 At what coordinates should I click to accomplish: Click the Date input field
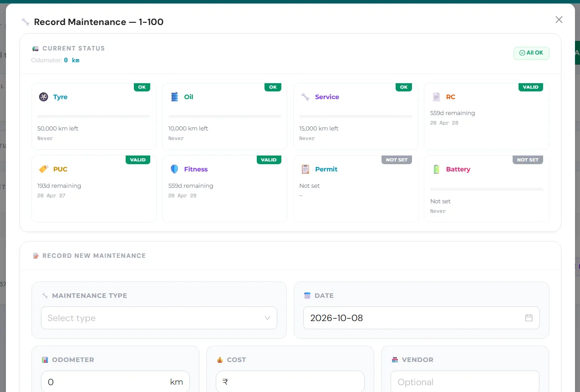coord(421,318)
